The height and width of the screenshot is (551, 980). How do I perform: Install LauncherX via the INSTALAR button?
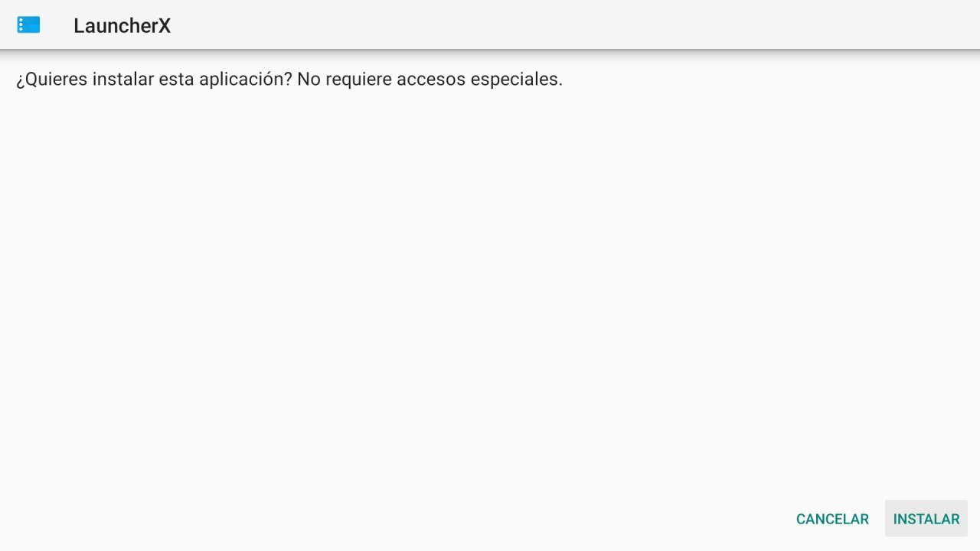pos(926,519)
